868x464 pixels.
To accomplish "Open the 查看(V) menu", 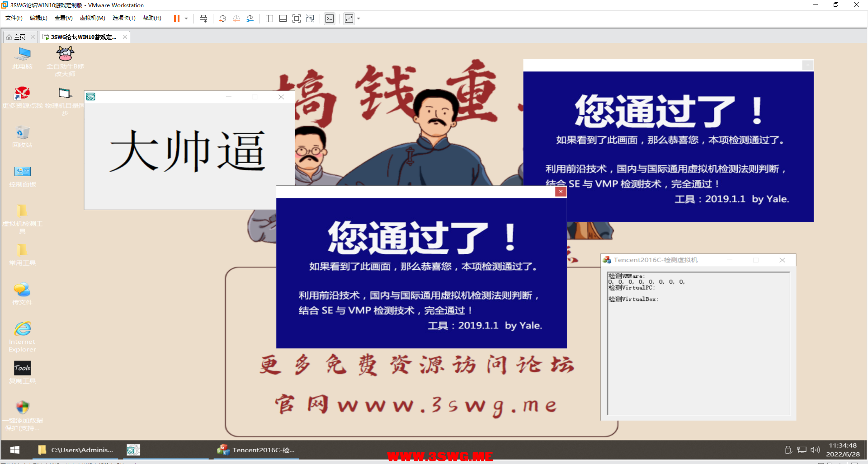I will pyautogui.click(x=63, y=18).
